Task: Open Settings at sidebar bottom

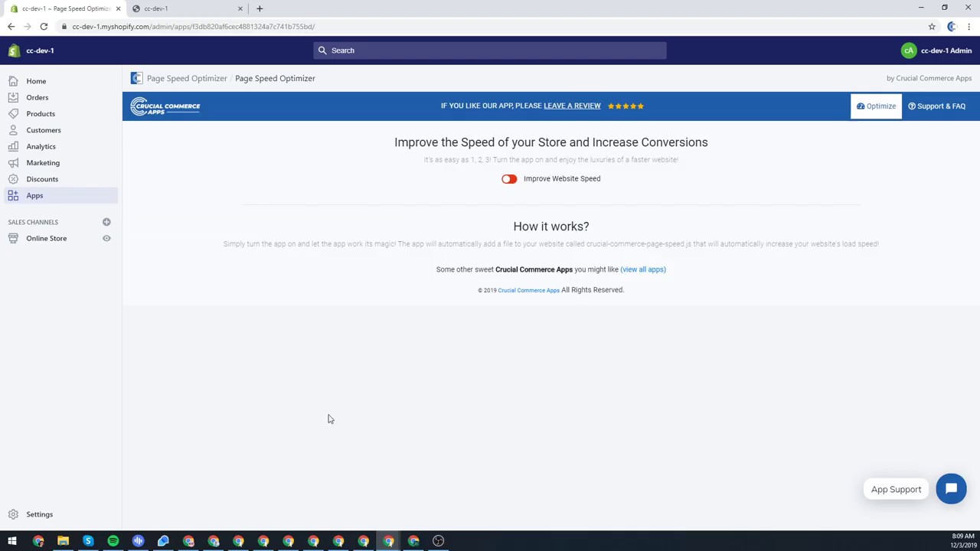Action: (39, 514)
